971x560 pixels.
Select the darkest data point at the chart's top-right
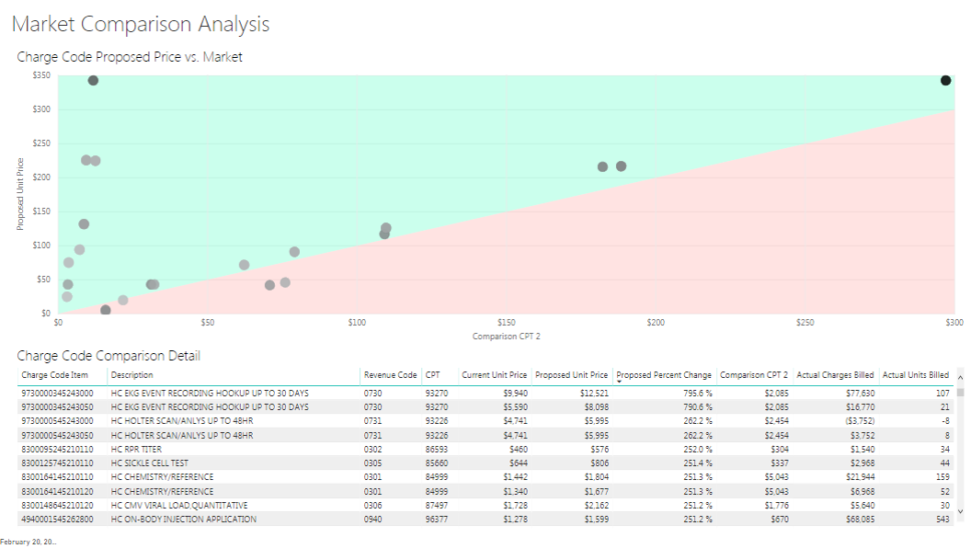click(945, 81)
